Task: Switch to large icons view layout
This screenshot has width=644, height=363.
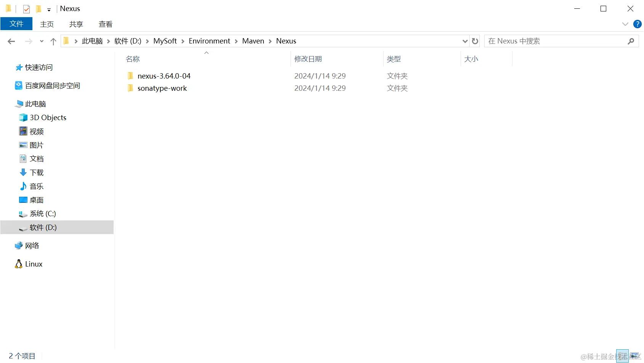Action: click(634, 356)
